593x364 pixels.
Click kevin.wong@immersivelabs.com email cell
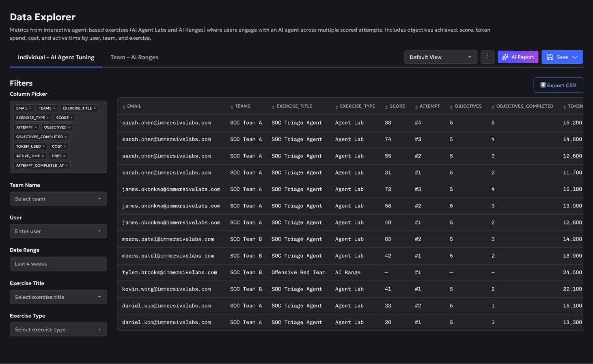point(166,289)
